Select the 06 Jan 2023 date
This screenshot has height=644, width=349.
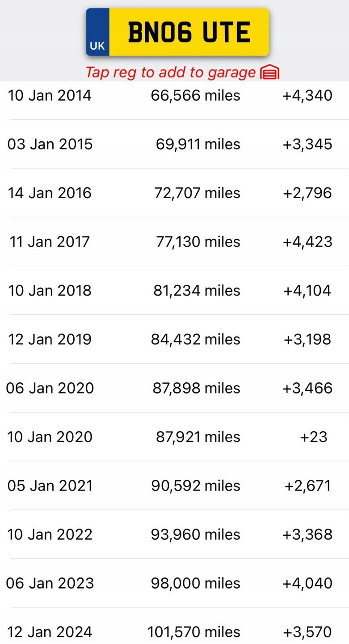(x=50, y=583)
